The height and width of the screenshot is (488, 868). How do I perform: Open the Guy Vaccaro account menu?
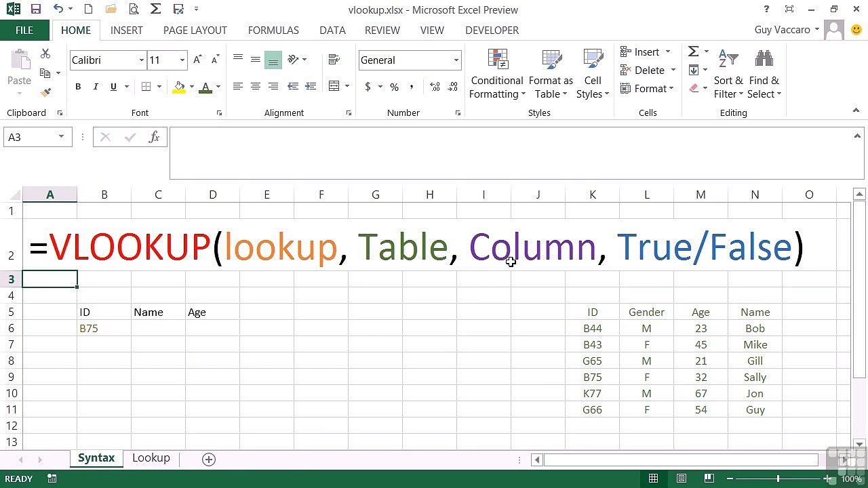coord(787,30)
